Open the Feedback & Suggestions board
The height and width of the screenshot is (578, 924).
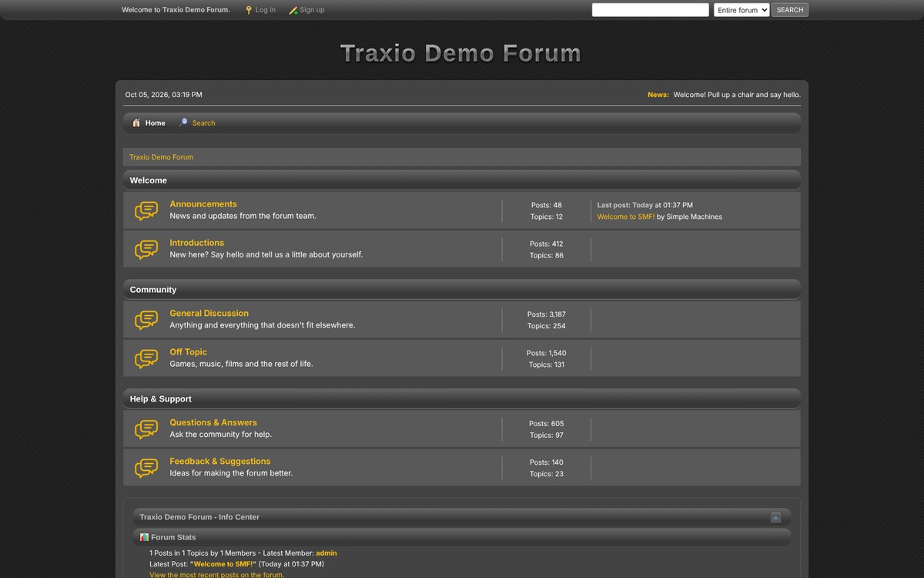click(220, 462)
